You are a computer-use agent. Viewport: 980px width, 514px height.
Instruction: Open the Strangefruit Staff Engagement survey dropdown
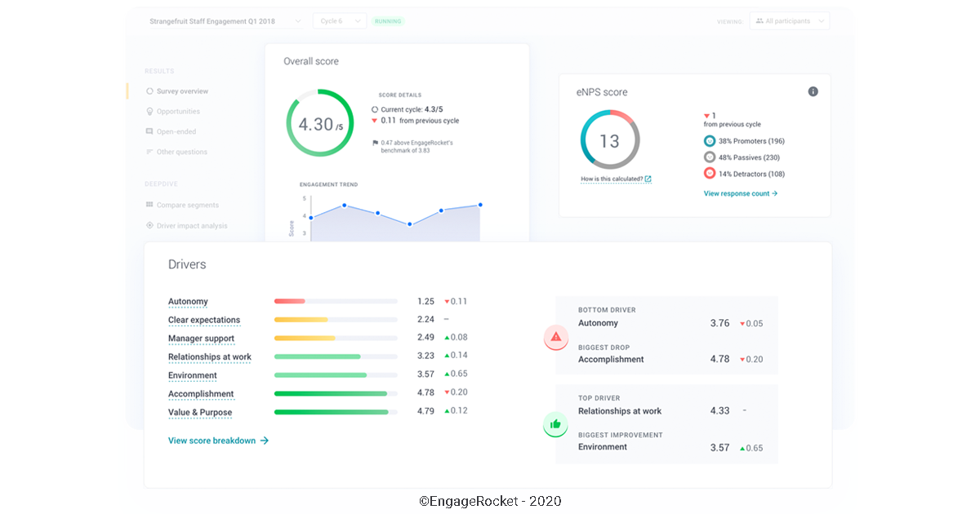tap(225, 20)
